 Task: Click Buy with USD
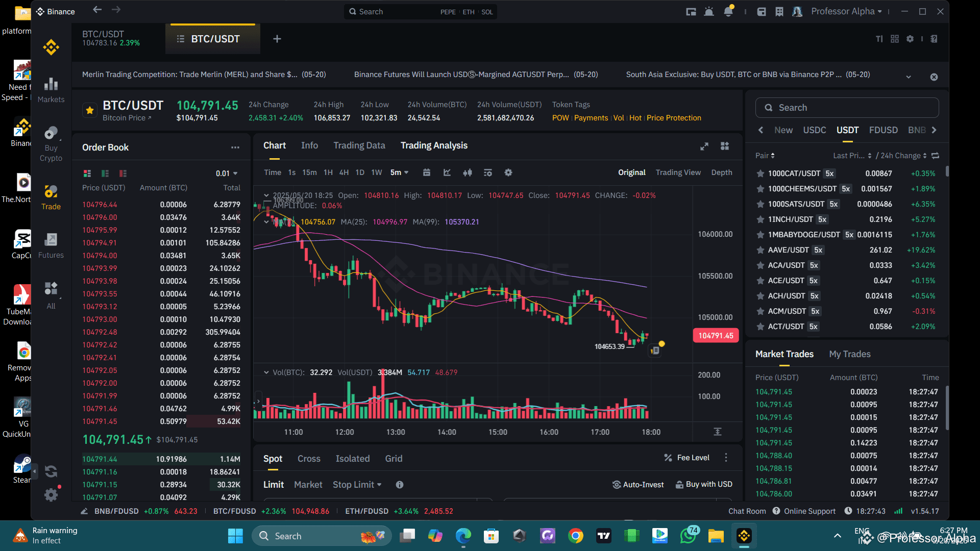click(704, 485)
